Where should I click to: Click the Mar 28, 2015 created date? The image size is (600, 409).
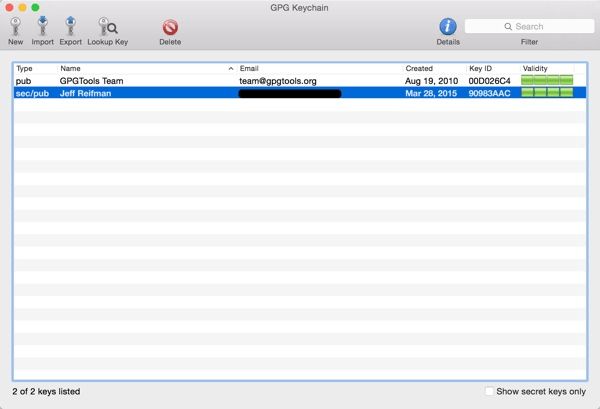[x=431, y=93]
